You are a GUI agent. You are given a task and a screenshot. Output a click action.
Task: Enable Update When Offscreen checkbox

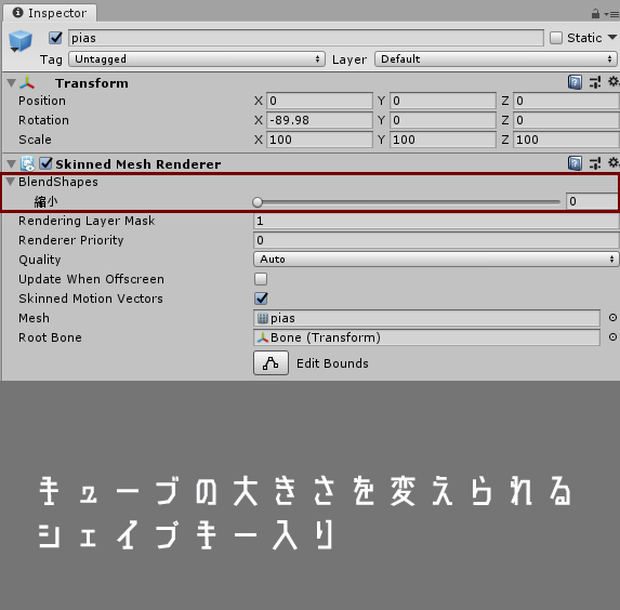click(261, 279)
